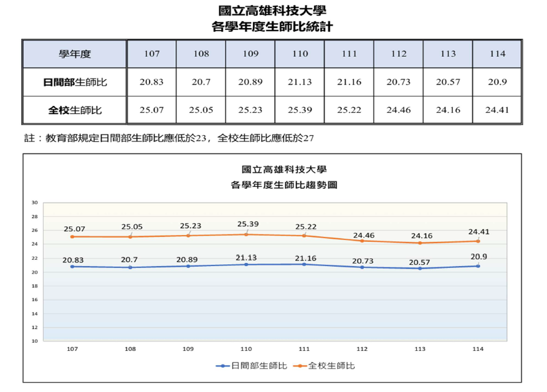Click the chart x-axis label 114
Screen dimensions: 547x392
click(478, 349)
